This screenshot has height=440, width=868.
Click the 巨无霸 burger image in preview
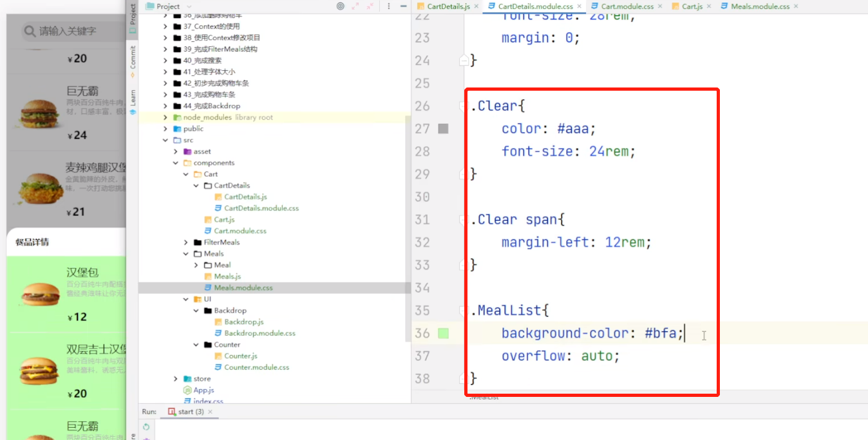click(40, 115)
